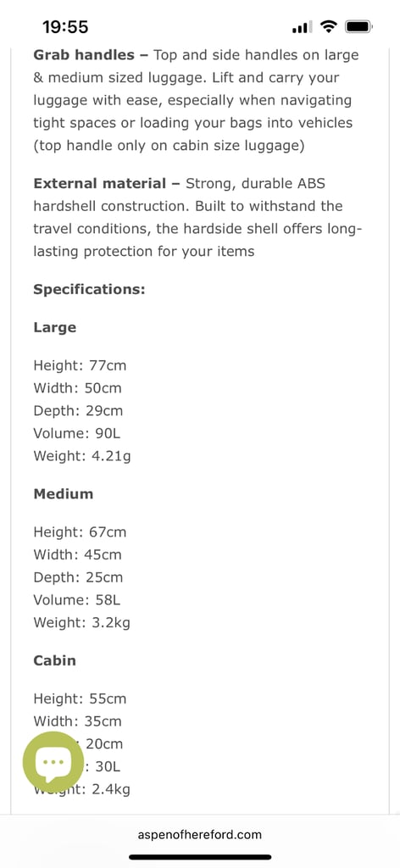Viewport: 400px width, 868px height.
Task: Tap the 19:55 clock in status bar
Action: [65, 26]
